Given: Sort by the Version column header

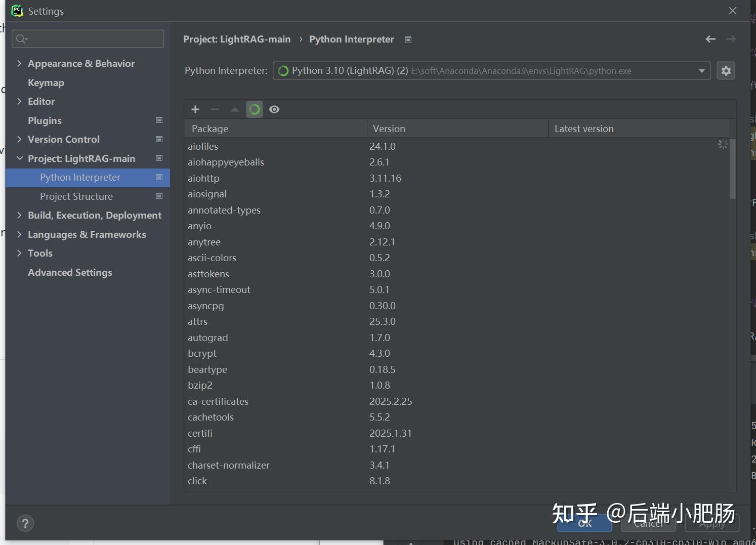Looking at the screenshot, I should point(457,129).
